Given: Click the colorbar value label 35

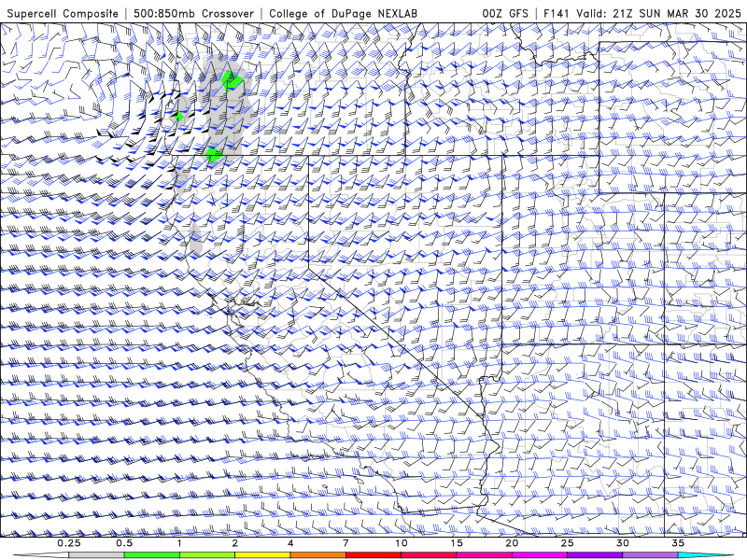Looking at the screenshot, I should click(x=678, y=543).
